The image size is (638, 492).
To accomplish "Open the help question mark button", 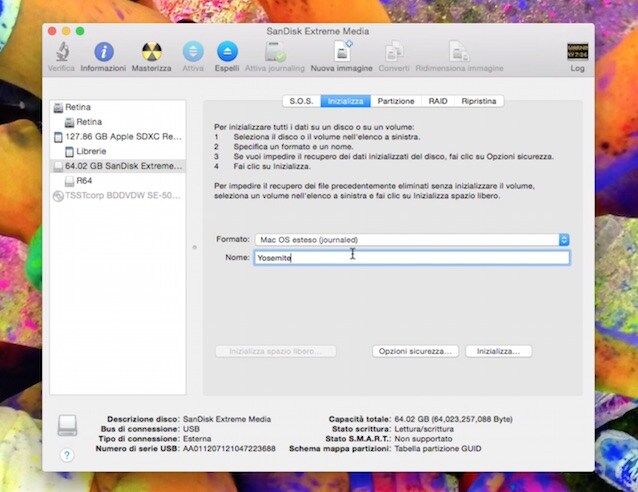I will [67, 455].
